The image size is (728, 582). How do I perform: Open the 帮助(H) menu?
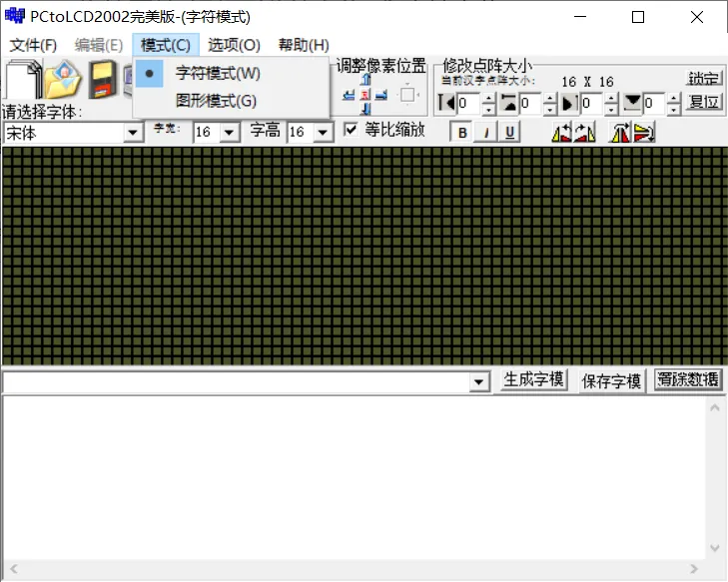click(304, 45)
